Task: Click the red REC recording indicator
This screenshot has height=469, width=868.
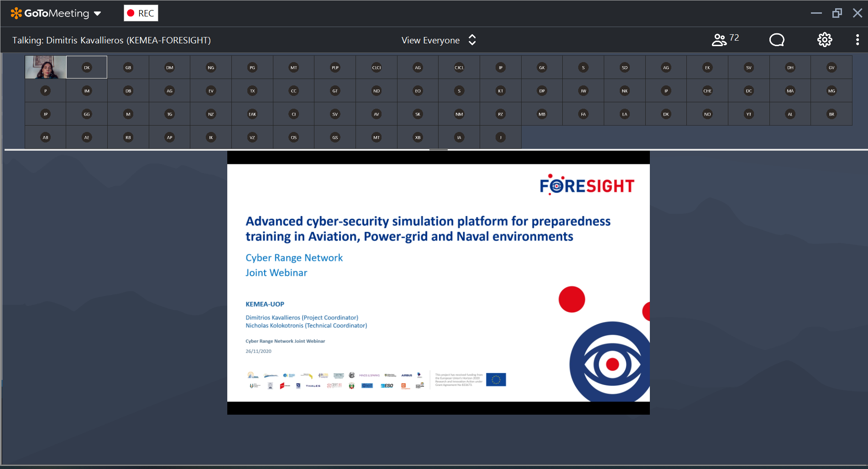Action: point(141,13)
